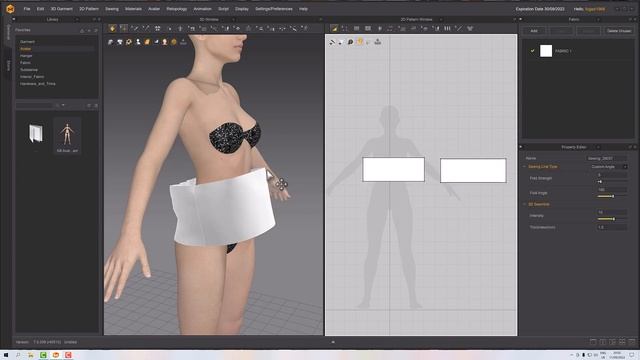Open File Explorer from taskbar
Image resolution: width=640 pixels, height=360 pixels.
pos(31,355)
